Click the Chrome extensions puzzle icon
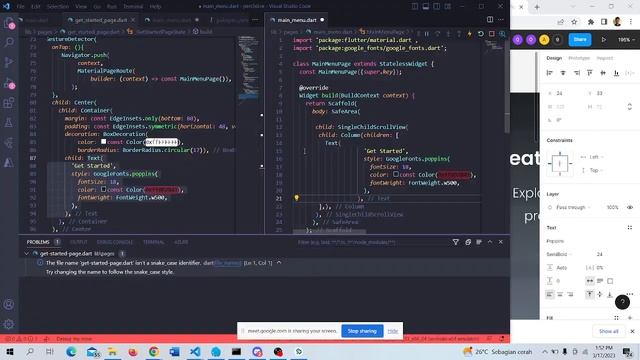 (x=591, y=22)
